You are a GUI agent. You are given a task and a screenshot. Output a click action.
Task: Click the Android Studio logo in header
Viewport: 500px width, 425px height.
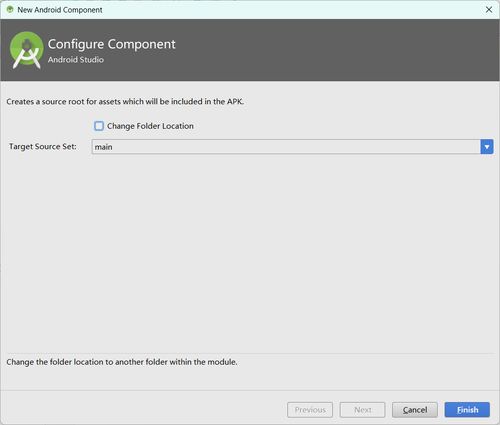(x=27, y=50)
